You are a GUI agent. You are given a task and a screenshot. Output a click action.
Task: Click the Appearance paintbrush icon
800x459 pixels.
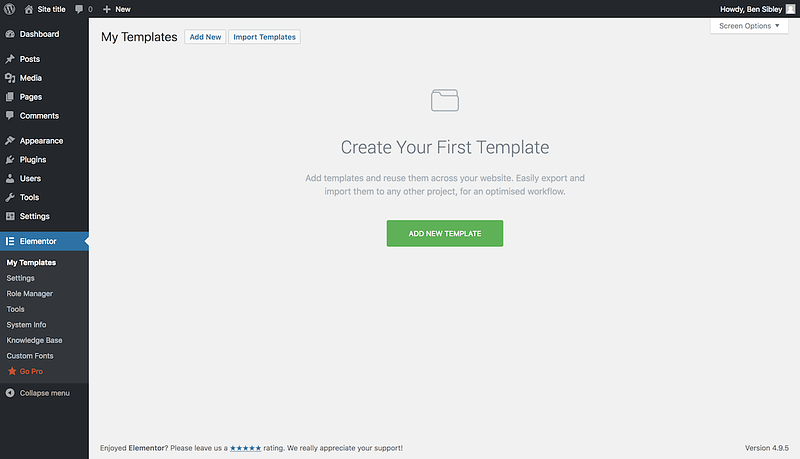tap(10, 141)
